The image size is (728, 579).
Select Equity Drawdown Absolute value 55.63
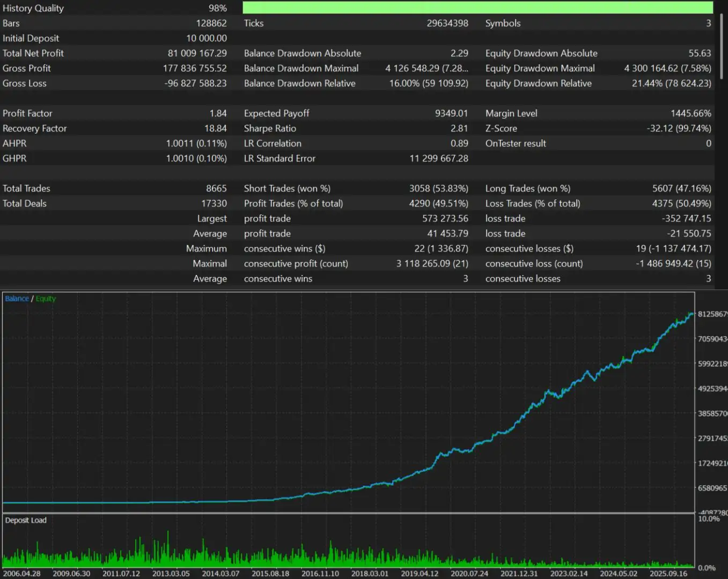pos(700,53)
